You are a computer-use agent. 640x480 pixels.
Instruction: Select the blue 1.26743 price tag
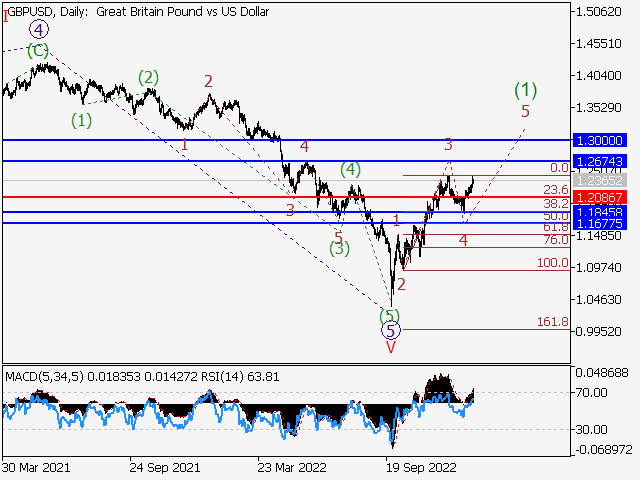tap(600, 162)
